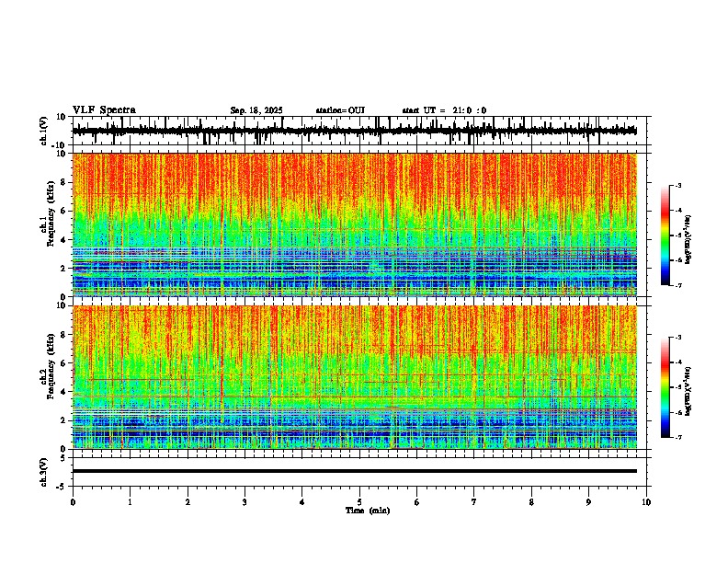Select the date label "Sep. 18, 2025"
The image size is (728, 563).
pyautogui.click(x=256, y=110)
